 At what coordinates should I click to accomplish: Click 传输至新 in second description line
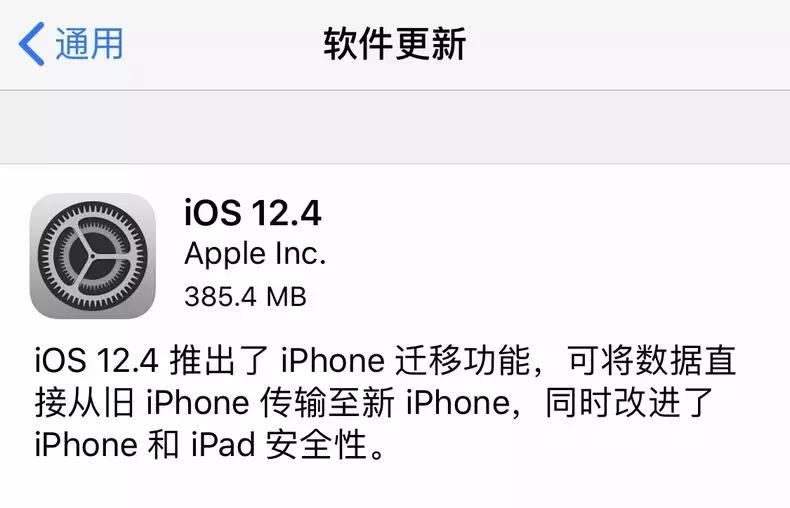[327, 403]
